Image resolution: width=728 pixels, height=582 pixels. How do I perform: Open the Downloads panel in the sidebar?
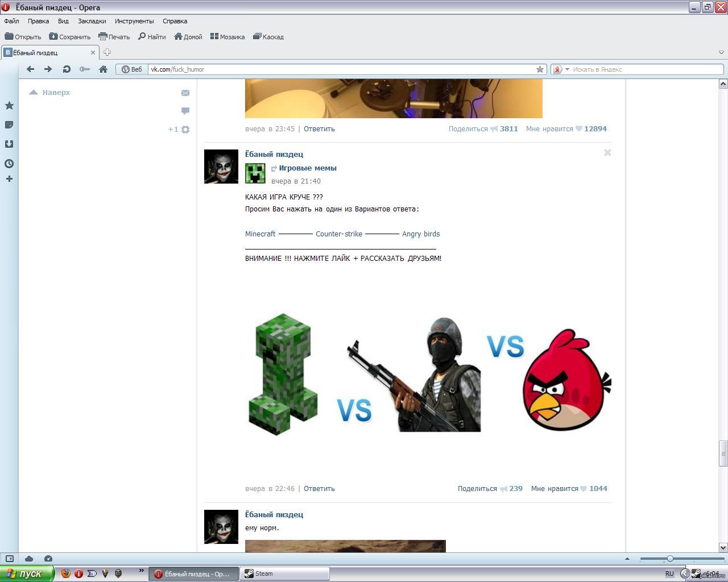tap(9, 144)
